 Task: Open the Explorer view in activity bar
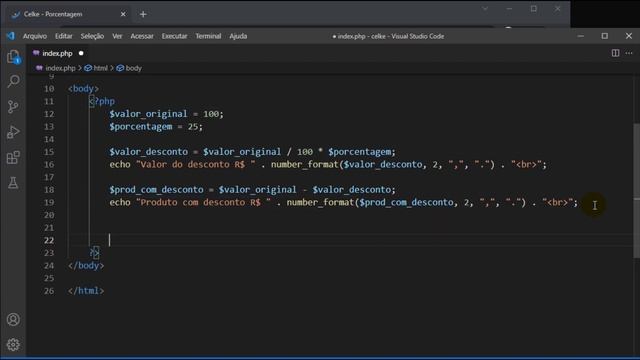coord(13,56)
